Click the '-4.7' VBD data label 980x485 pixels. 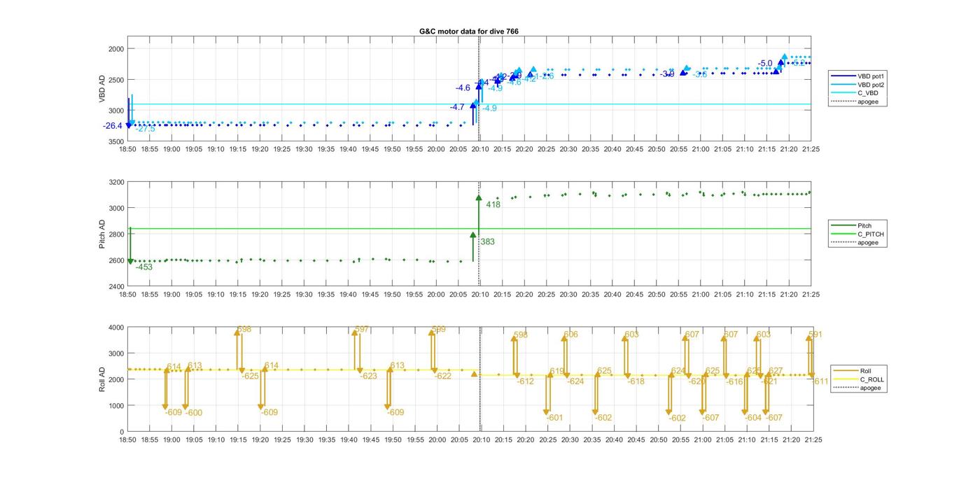pos(457,107)
